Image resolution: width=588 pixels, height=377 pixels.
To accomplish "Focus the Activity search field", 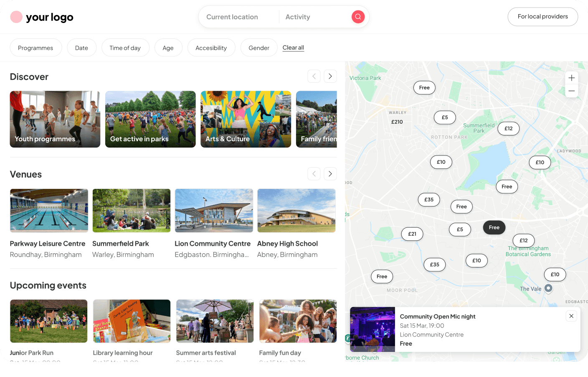I will pos(315,17).
